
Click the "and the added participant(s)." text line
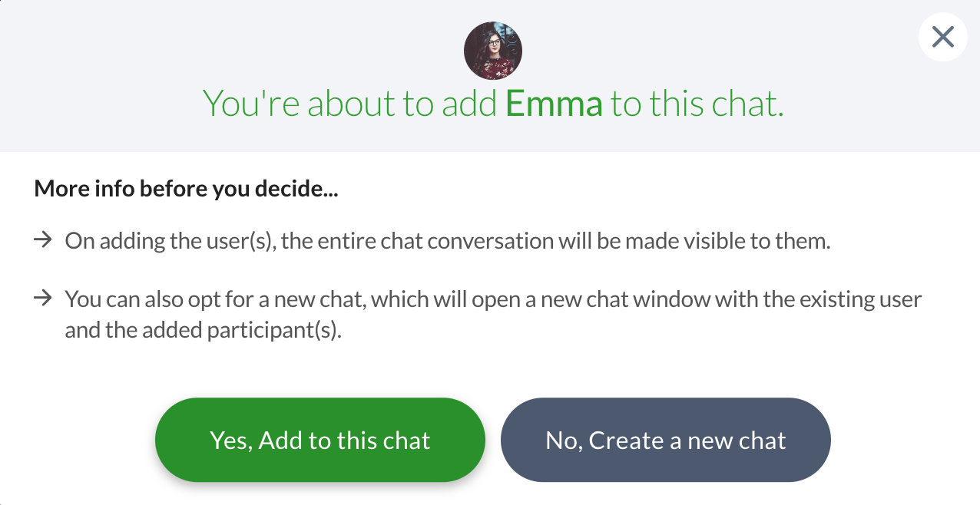pyautogui.click(x=203, y=332)
